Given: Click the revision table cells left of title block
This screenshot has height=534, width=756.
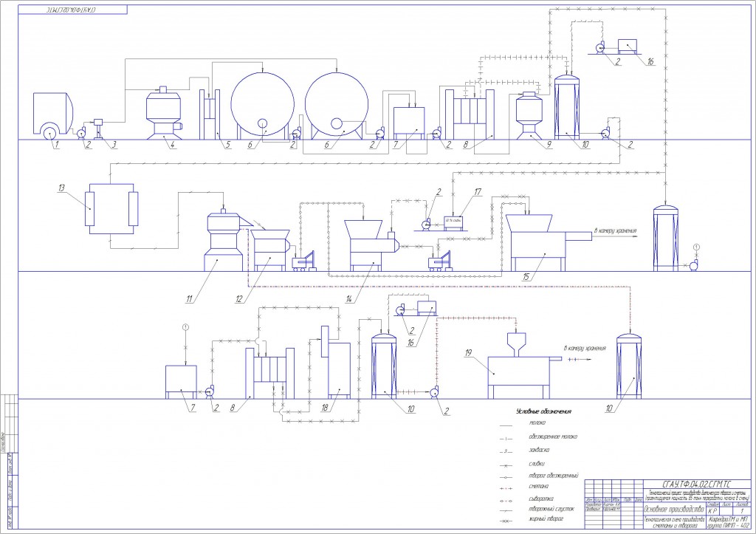Looking at the screenshot, I should click(614, 504).
